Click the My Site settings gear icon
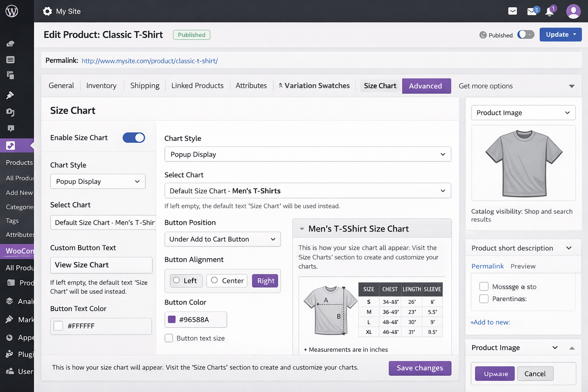The width and height of the screenshot is (588, 392). [x=47, y=11]
